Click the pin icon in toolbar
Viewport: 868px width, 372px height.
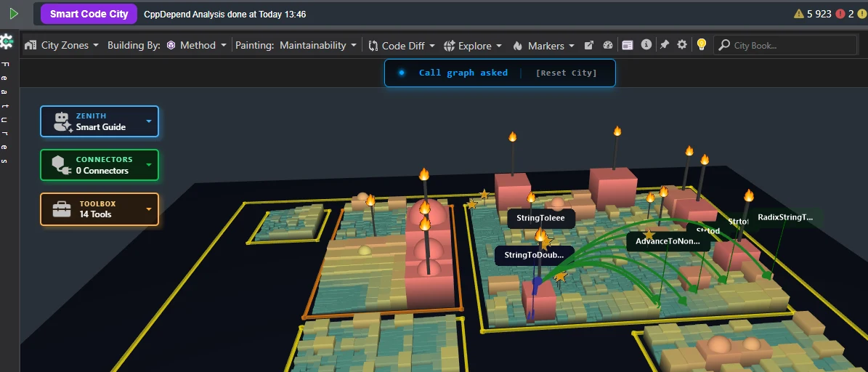[665, 45]
